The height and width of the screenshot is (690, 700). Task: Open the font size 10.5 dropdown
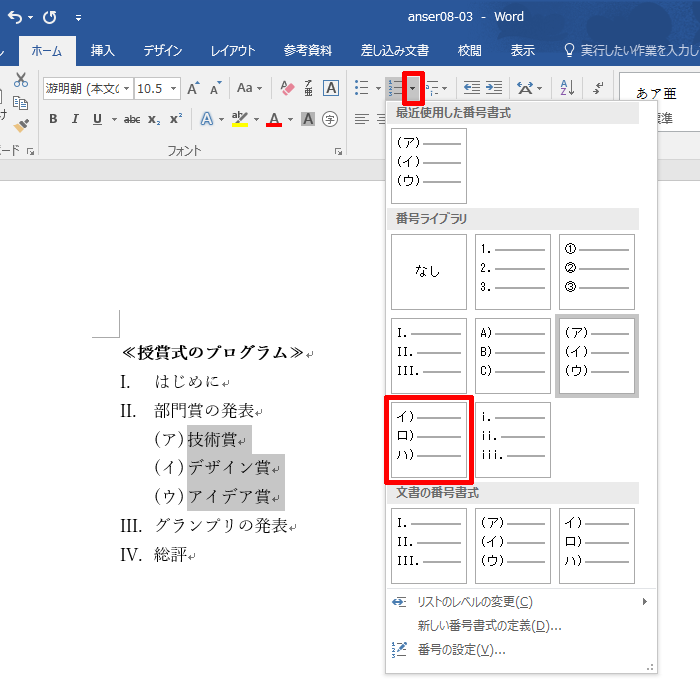(173, 88)
